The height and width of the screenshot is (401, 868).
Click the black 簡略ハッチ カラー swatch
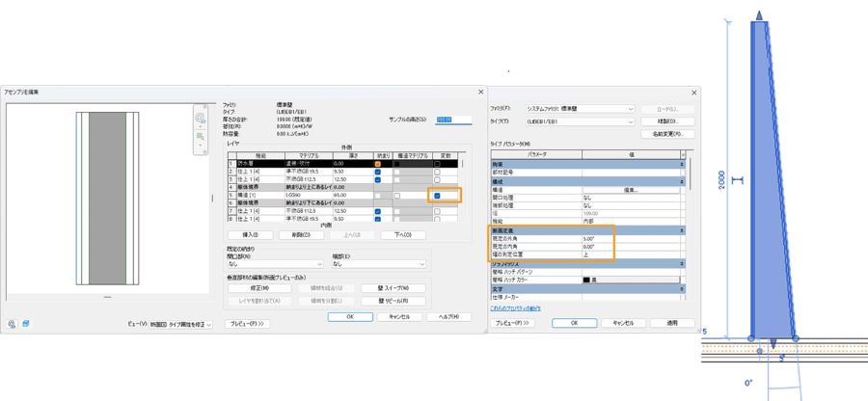click(x=586, y=280)
